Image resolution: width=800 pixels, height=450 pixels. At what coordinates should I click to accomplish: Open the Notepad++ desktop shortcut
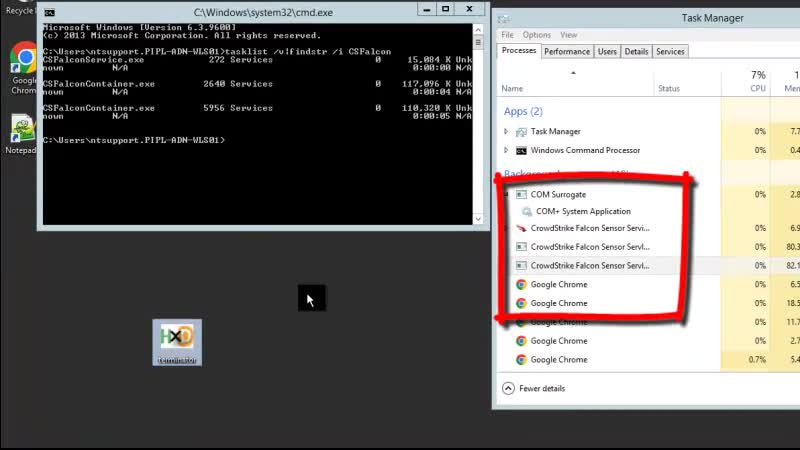click(21, 134)
